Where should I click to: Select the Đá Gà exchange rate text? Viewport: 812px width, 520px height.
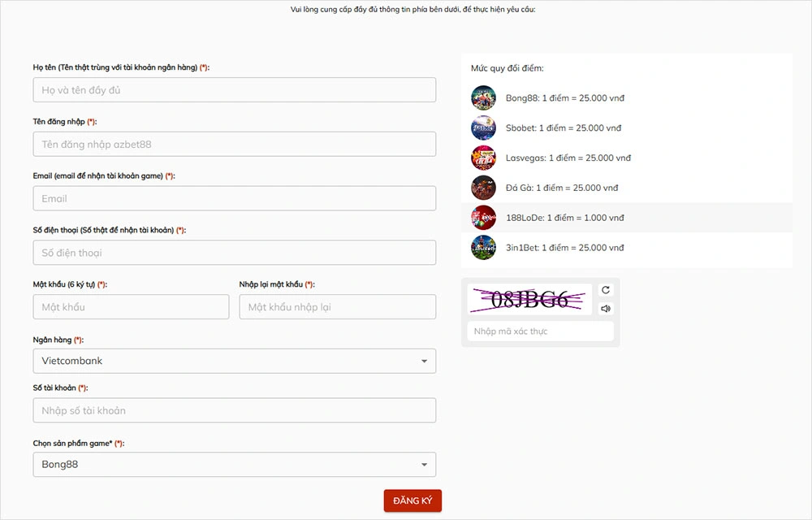562,188
